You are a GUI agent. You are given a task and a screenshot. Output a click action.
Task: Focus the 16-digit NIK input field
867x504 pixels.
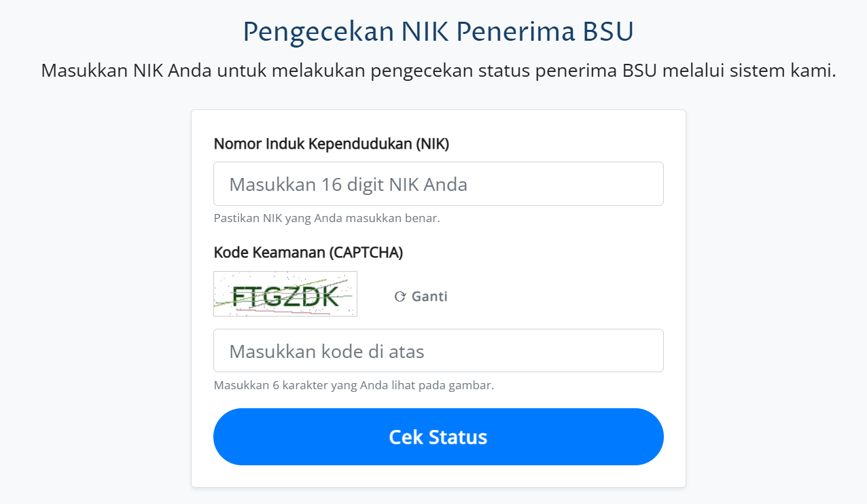coord(438,184)
